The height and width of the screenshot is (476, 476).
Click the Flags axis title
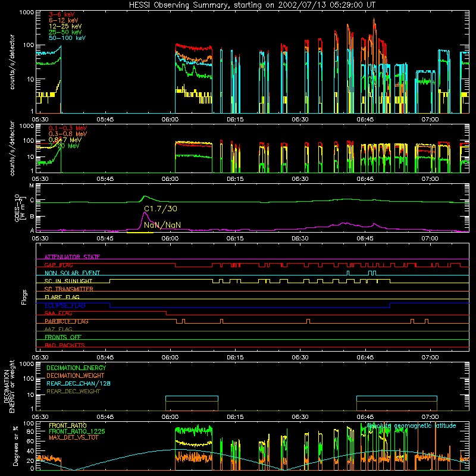click(x=24, y=297)
